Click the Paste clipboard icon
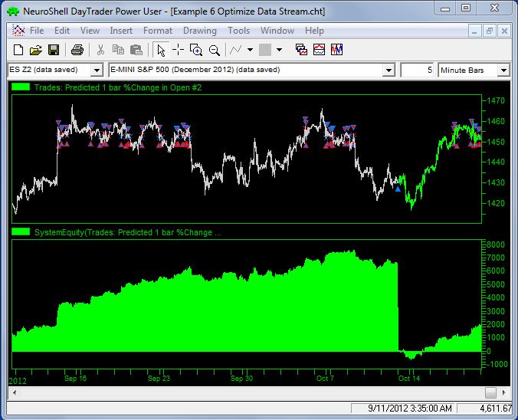This screenshot has width=518, height=420. pyautogui.click(x=136, y=50)
